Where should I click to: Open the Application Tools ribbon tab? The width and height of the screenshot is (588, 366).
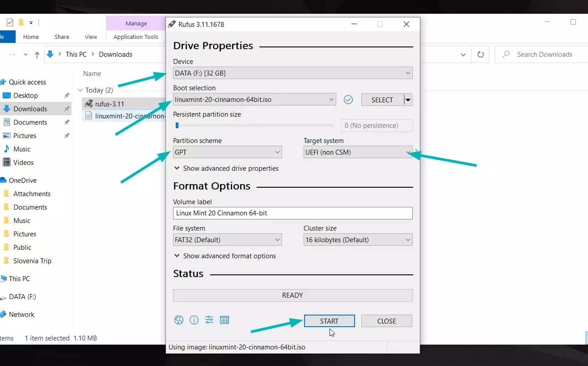pos(136,37)
